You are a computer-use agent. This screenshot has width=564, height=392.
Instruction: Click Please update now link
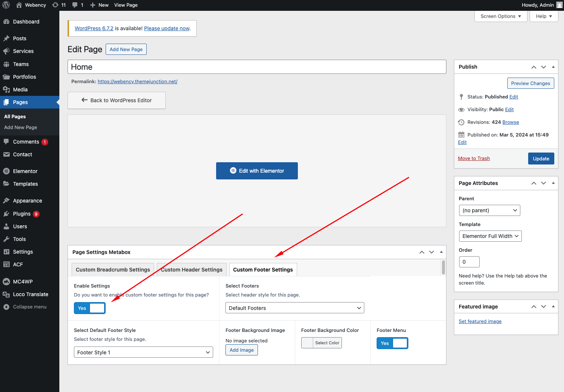pos(167,28)
